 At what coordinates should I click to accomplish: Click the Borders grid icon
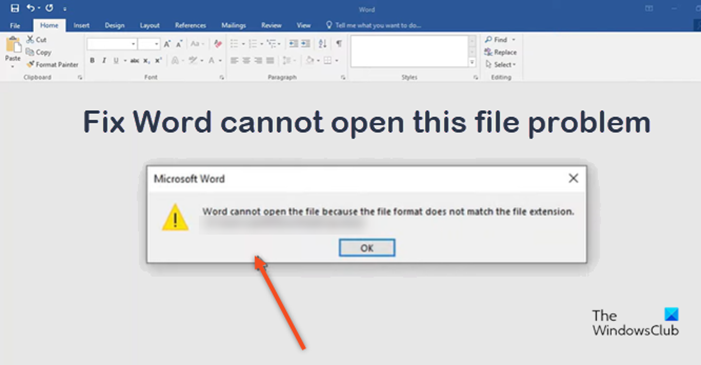[x=328, y=60]
